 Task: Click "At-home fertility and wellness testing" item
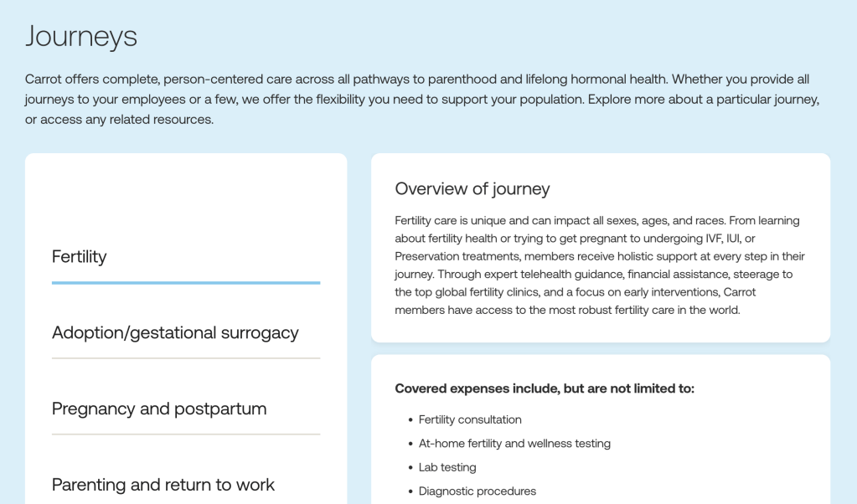tap(514, 444)
